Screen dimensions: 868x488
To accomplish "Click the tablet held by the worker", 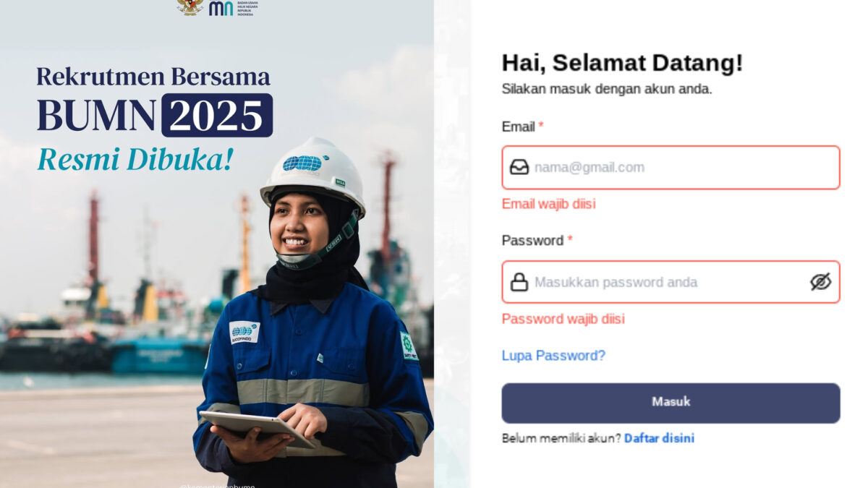I will (x=257, y=428).
